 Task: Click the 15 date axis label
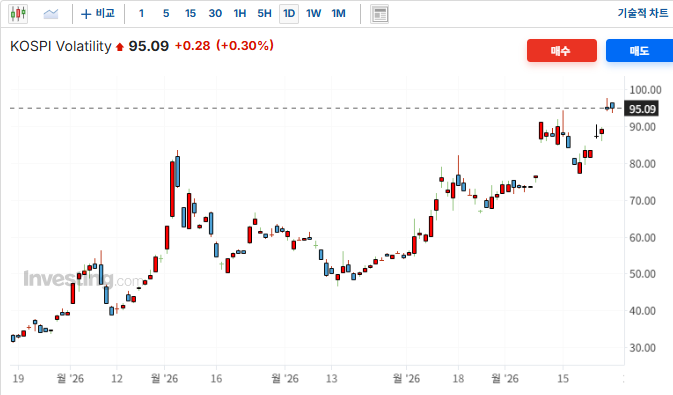pos(563,379)
